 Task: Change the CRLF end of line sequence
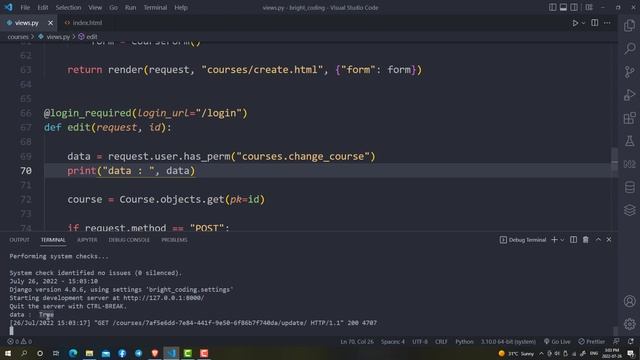[x=441, y=342]
